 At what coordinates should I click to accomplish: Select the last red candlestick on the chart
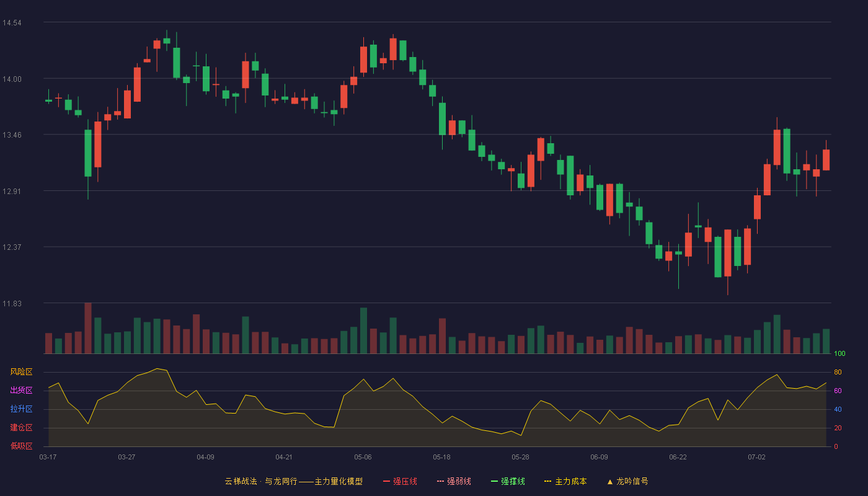(x=826, y=160)
